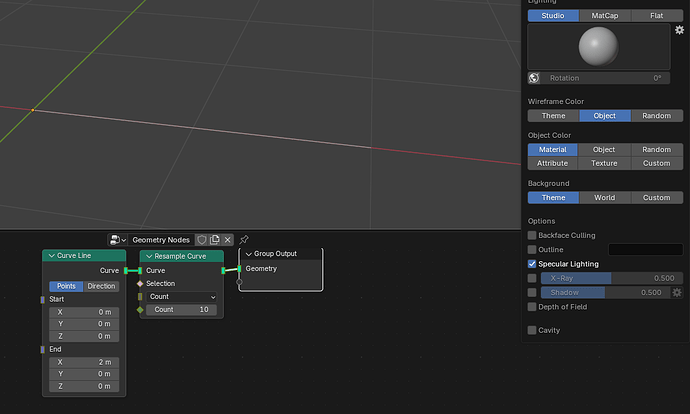The image size is (690, 414).
Task: Set Background to Custom
Action: 657,198
